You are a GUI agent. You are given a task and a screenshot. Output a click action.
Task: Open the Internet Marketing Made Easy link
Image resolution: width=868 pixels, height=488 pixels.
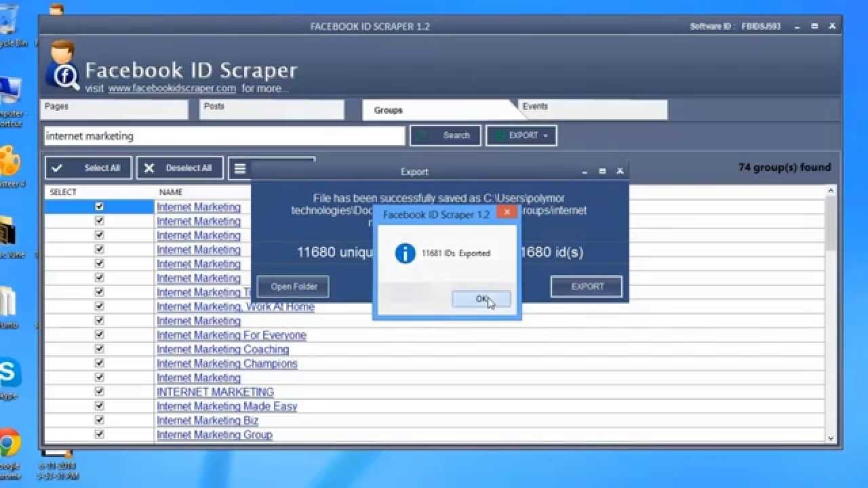(226, 406)
